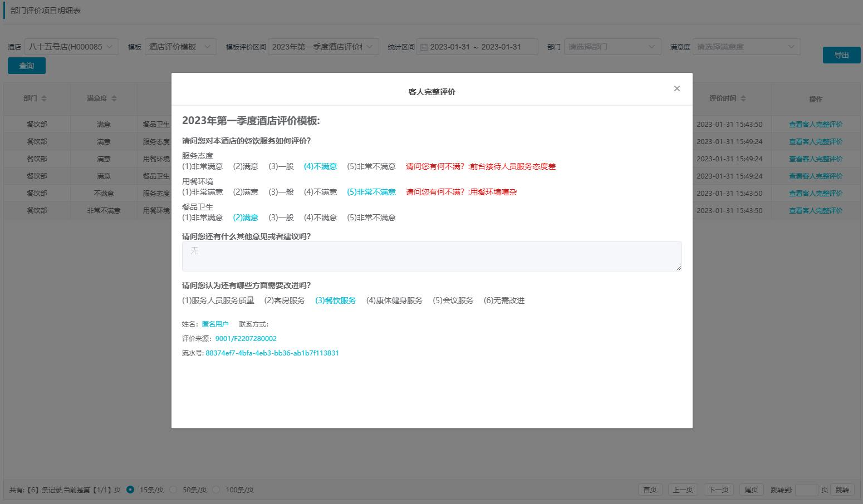863x504 pixels.
Task: Open the 模板评价区间 dropdown
Action: coord(323,47)
